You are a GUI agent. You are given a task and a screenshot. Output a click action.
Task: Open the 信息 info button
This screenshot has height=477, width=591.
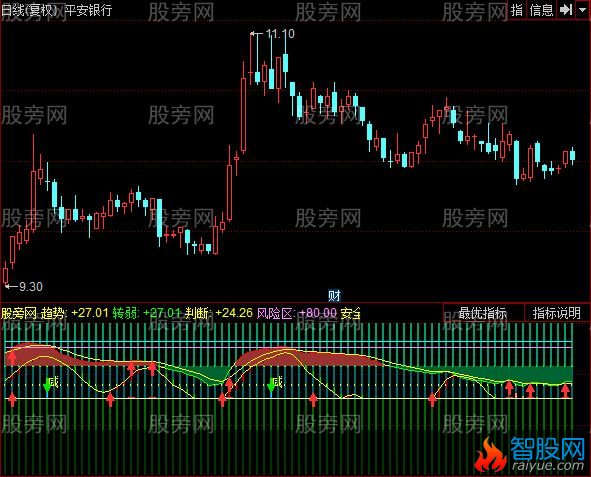coord(541,10)
